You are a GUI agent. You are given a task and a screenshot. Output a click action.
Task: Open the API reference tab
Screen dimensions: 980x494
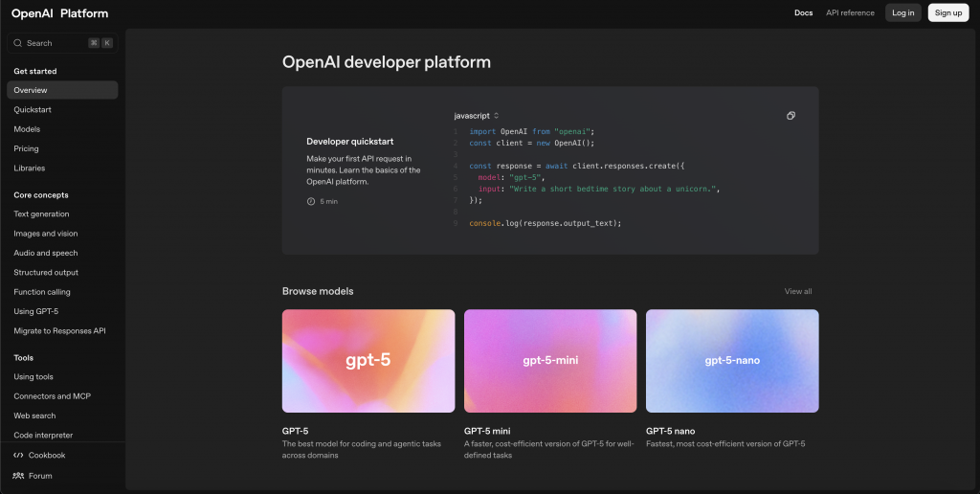tap(850, 12)
